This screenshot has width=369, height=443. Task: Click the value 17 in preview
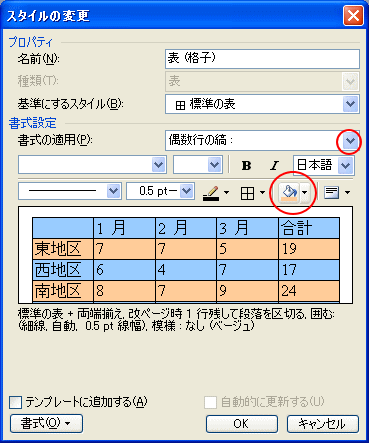(x=289, y=270)
